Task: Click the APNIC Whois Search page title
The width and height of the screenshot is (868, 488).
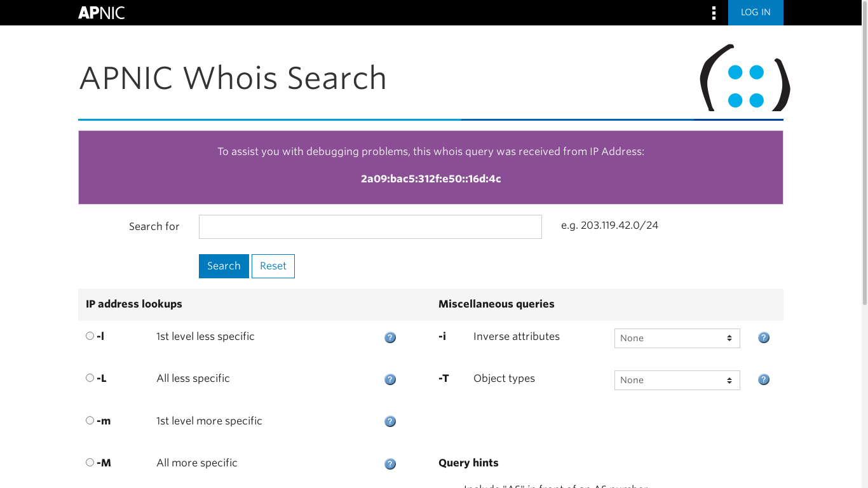Action: click(x=233, y=78)
